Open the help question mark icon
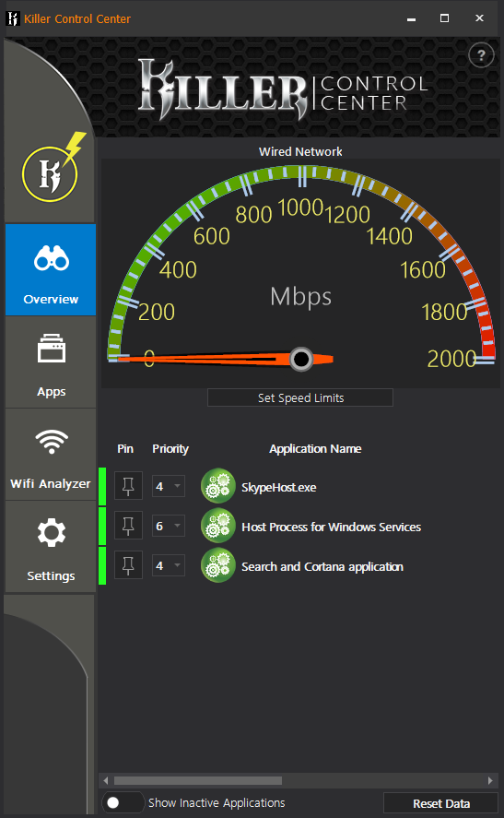The image size is (504, 818). tap(481, 55)
